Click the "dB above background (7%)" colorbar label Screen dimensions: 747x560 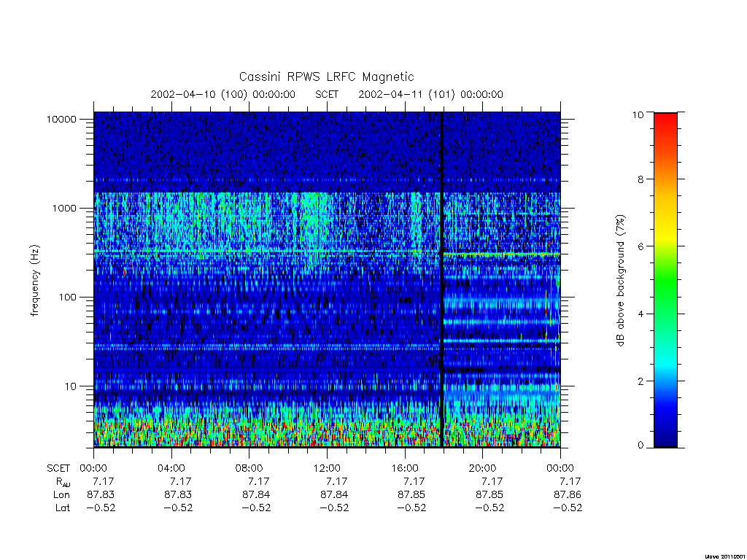tap(620, 281)
